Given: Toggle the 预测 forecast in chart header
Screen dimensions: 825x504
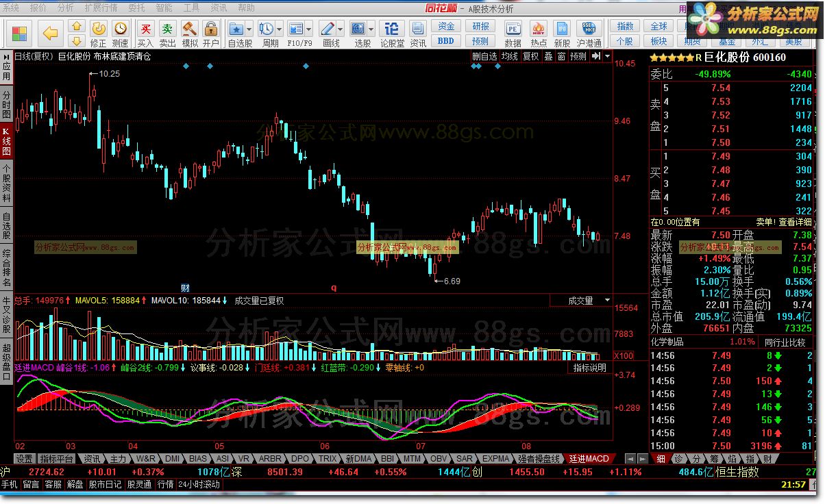Looking at the screenshot, I should coord(578,56).
